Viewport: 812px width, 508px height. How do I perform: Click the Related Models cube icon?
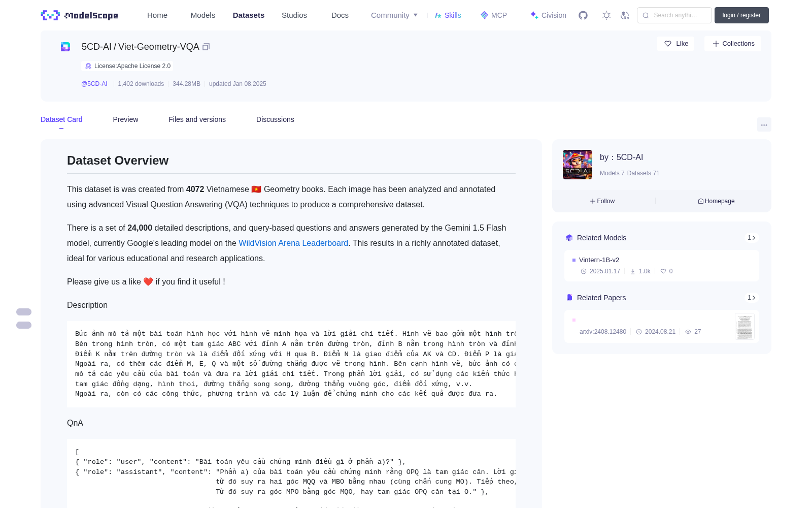click(x=569, y=238)
